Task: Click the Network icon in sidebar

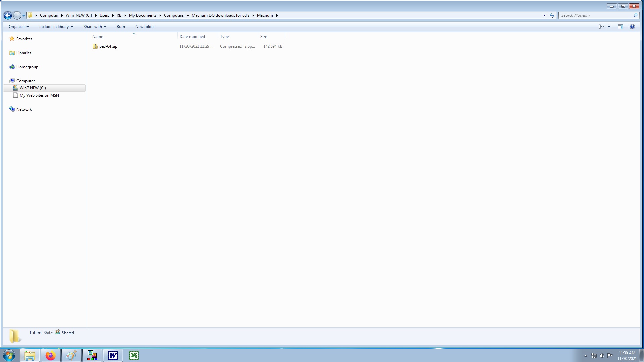Action: pos(12,109)
